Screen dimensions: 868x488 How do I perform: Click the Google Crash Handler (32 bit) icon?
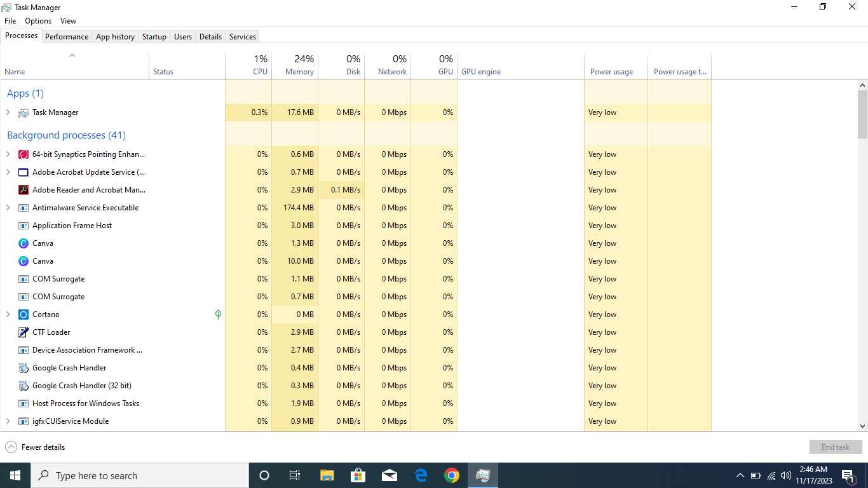[x=24, y=386]
